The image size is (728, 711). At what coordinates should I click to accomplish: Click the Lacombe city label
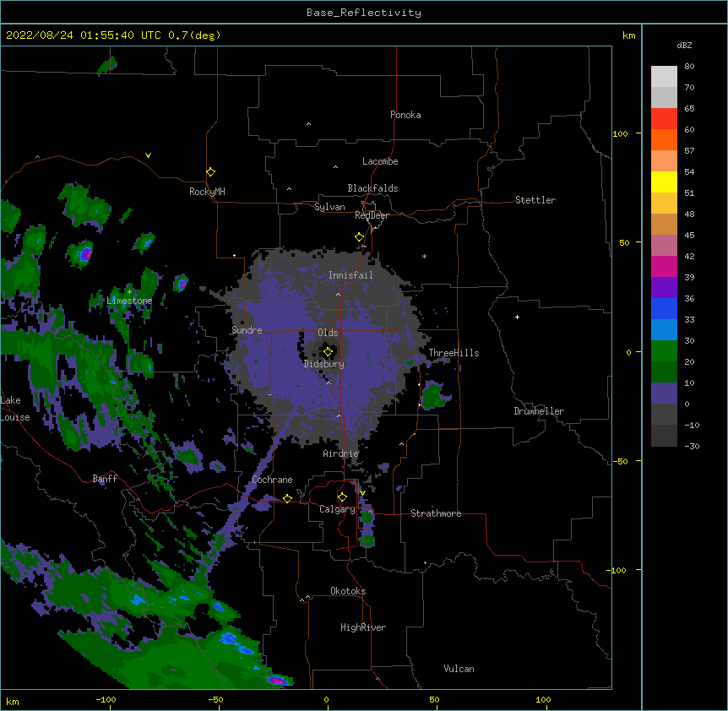[380, 161]
